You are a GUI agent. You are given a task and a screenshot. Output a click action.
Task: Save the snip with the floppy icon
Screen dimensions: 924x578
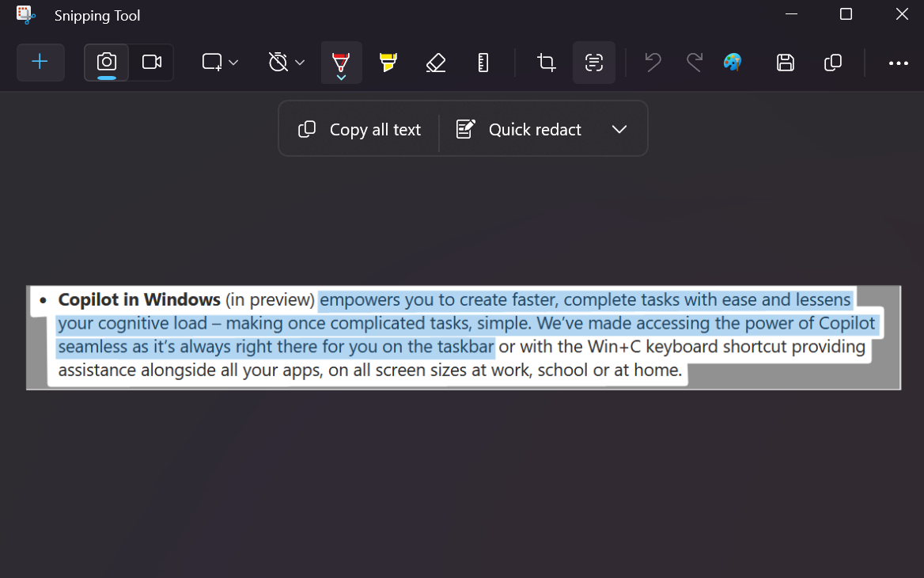[785, 62]
